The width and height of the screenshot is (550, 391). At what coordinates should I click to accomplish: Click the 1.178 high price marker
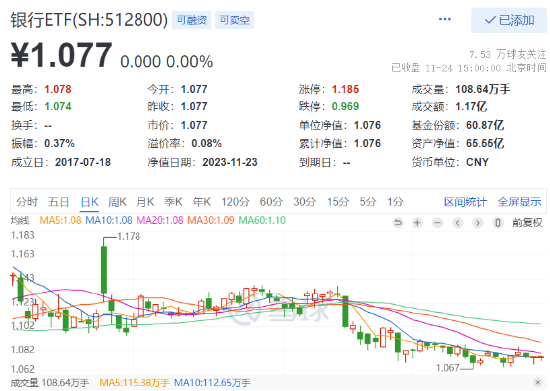click(128, 237)
